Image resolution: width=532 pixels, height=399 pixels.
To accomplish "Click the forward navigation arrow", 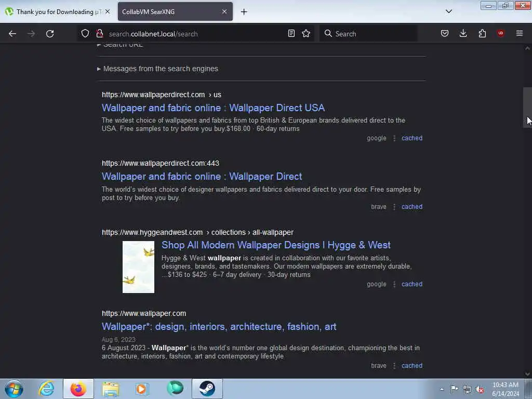I will coord(31,34).
